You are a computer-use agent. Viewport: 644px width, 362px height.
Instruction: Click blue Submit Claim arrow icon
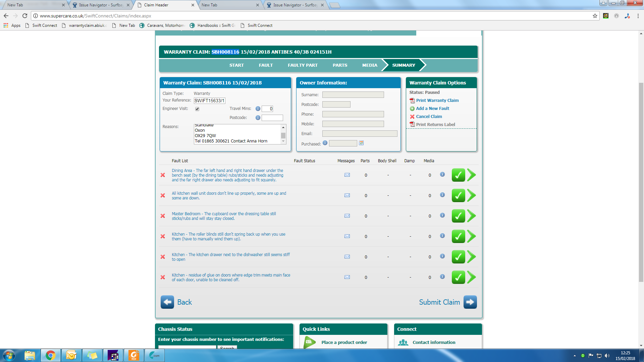coord(470,302)
